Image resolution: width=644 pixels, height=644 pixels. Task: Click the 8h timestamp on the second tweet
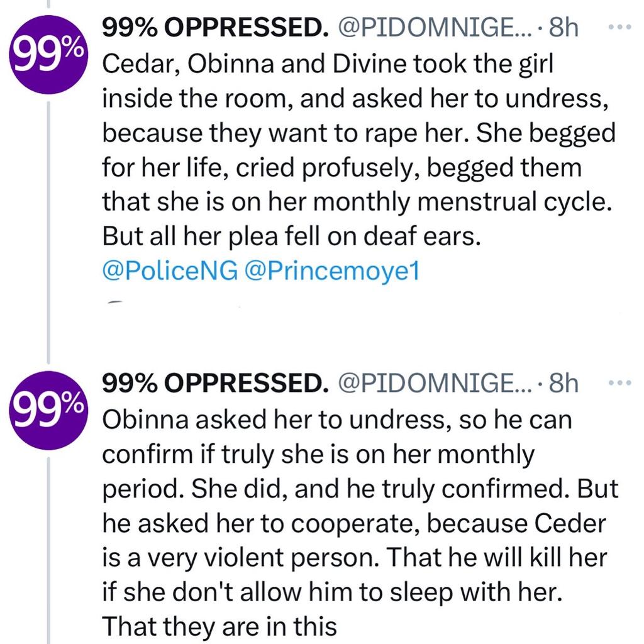coord(565,382)
